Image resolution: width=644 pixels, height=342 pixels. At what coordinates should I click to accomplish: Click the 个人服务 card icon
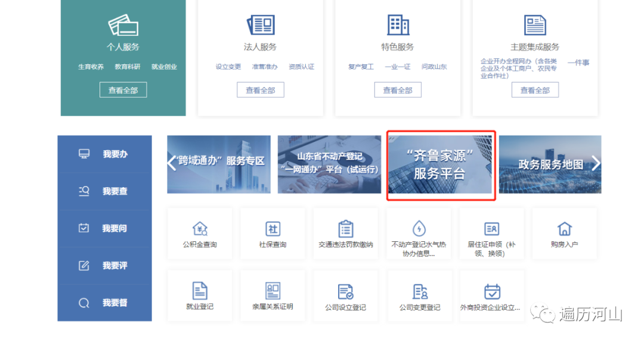tap(123, 26)
